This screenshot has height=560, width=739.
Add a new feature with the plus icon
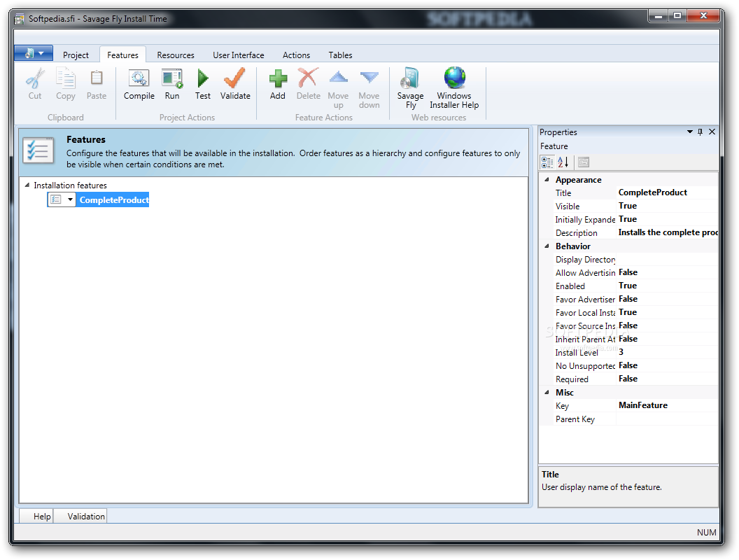click(x=278, y=78)
